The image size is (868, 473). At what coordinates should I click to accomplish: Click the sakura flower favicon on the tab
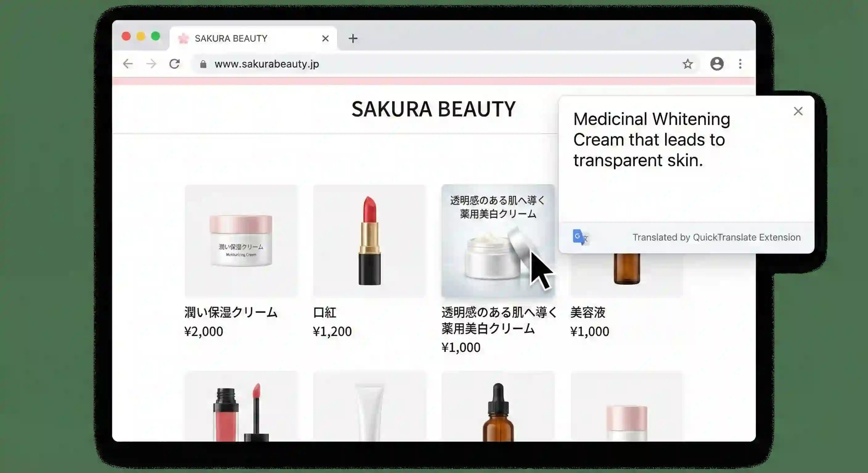pos(184,38)
